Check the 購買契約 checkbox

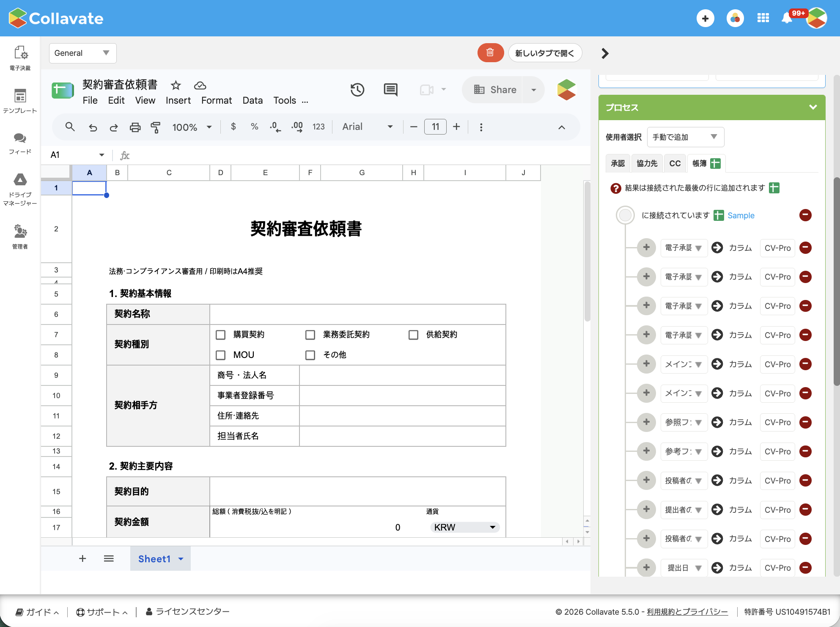[220, 335]
